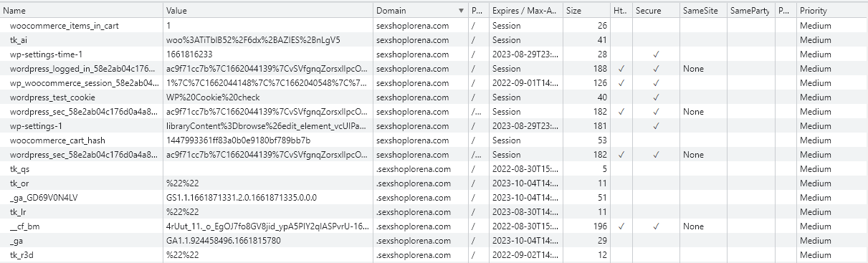Click the Session expiry of woocommerce_cart_hash

(x=506, y=140)
